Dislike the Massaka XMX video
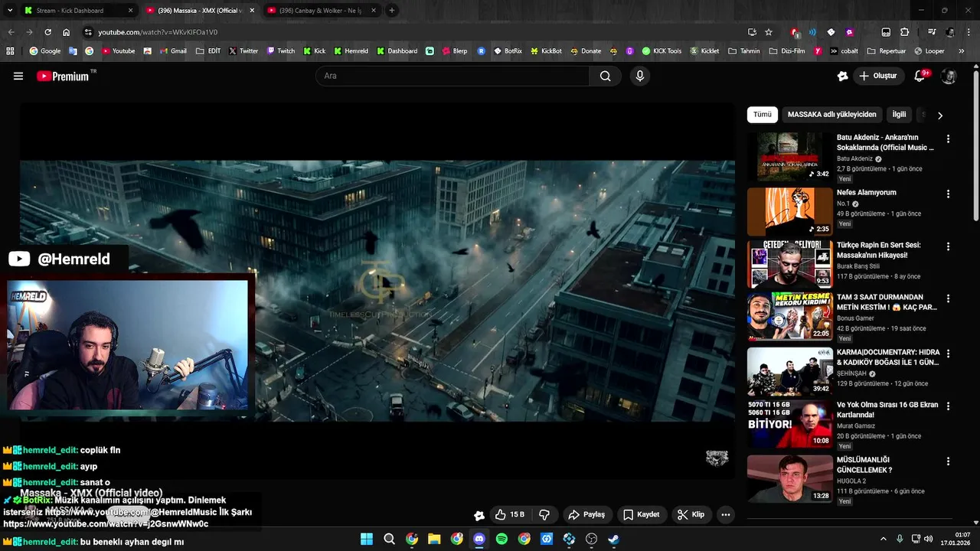The width and height of the screenshot is (980, 551). tap(545, 514)
